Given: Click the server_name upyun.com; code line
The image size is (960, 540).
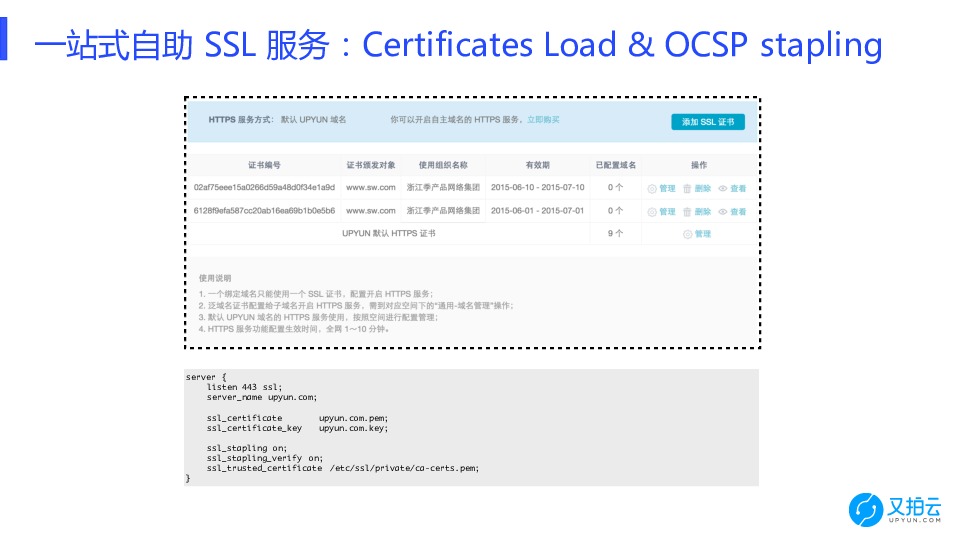Looking at the screenshot, I should pyautogui.click(x=262, y=397).
